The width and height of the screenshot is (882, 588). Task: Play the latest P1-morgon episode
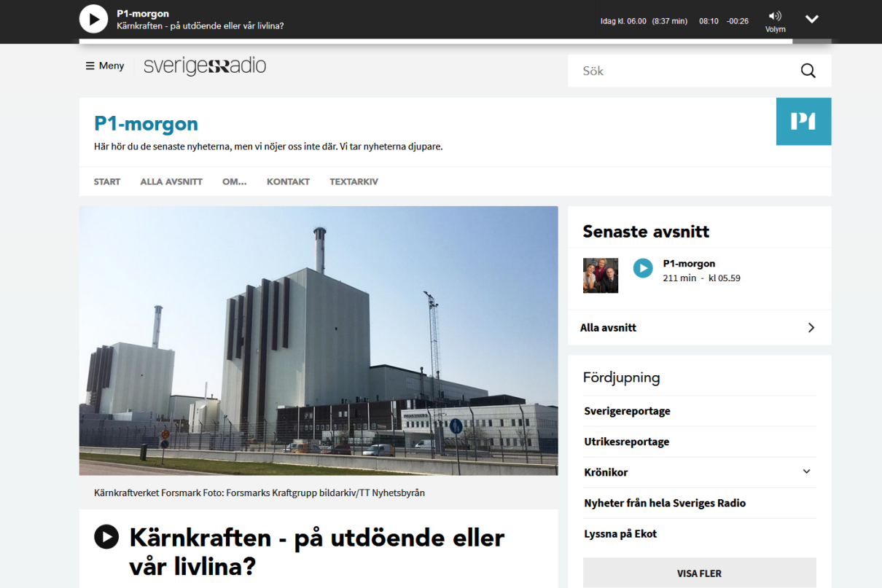[x=642, y=268]
